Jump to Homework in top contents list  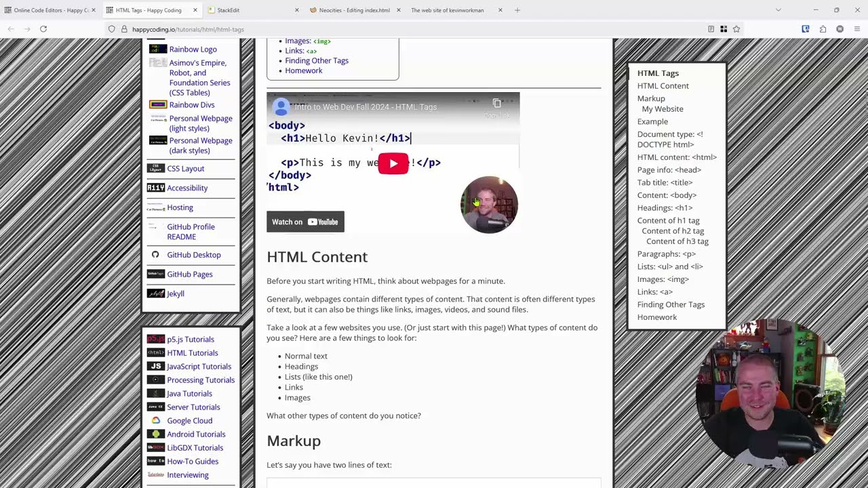(304, 70)
